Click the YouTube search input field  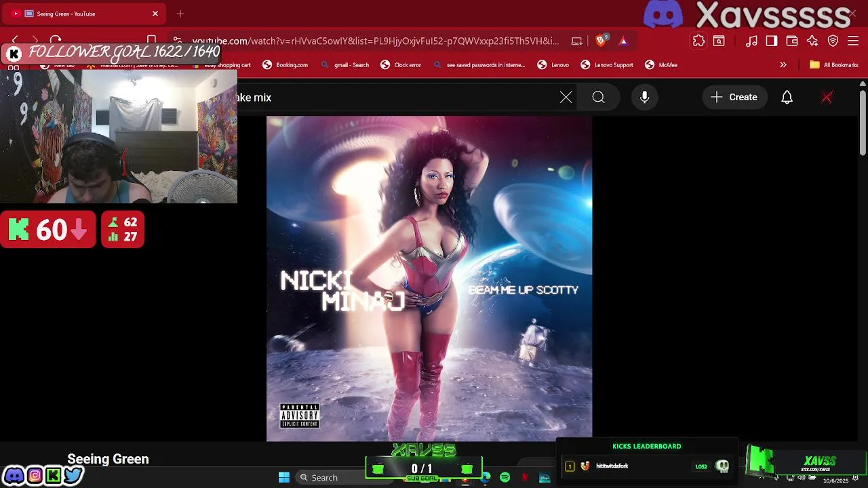[400, 97]
